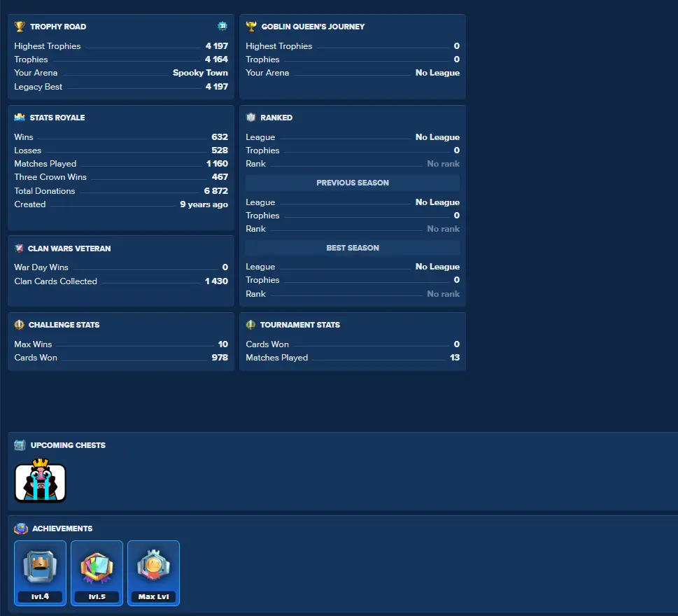Click the Stats Royale crown icon
Screen dimensions: 678x616
click(x=20, y=117)
